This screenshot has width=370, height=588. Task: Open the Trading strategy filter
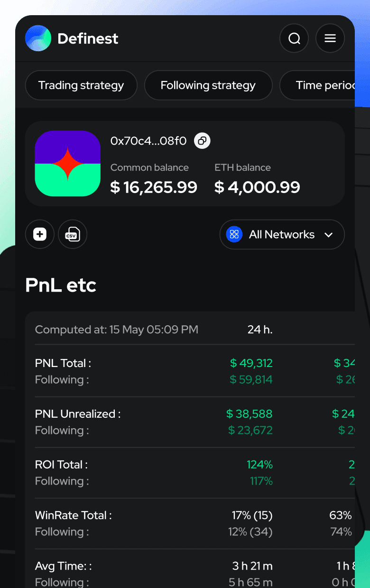tap(81, 85)
